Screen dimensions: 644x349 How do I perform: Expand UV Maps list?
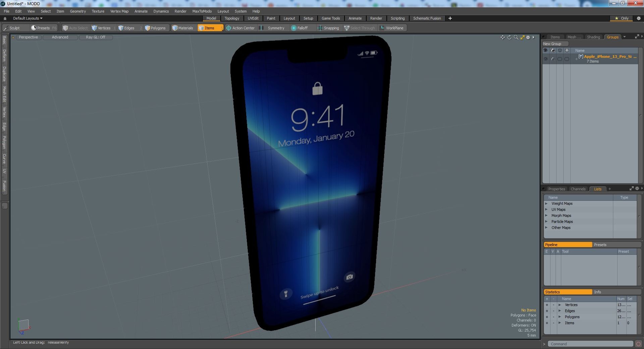coord(546,210)
